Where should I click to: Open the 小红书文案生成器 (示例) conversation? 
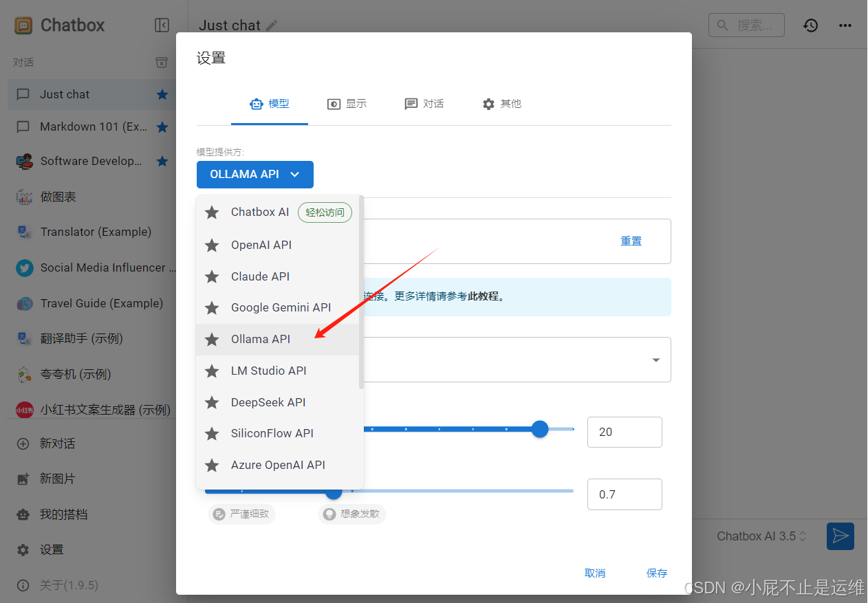click(x=91, y=410)
